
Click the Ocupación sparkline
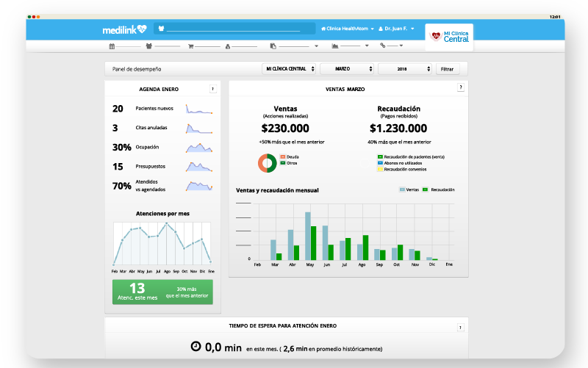(198, 148)
